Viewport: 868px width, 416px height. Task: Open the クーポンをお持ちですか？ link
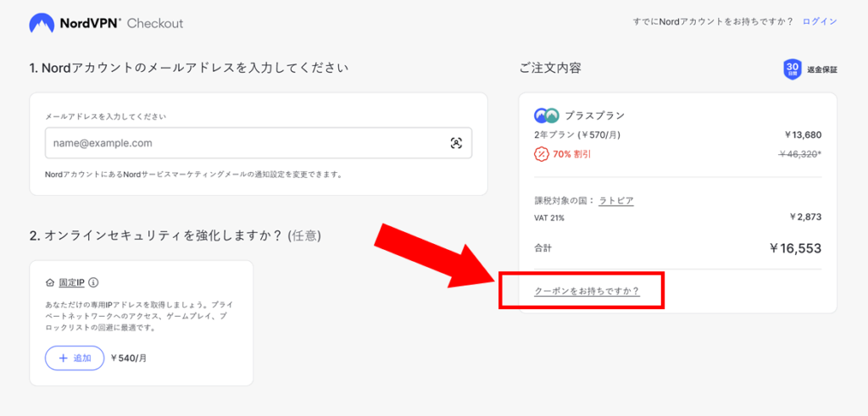(587, 291)
